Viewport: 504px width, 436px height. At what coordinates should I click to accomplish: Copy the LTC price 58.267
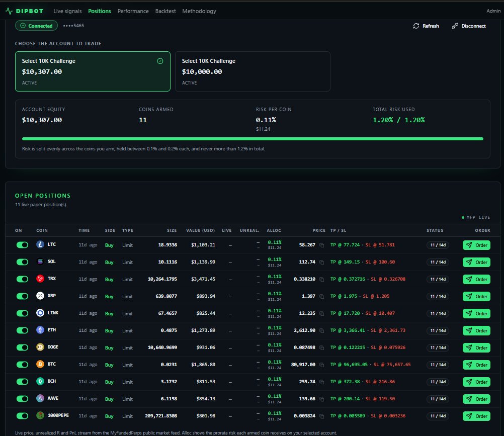click(x=322, y=245)
